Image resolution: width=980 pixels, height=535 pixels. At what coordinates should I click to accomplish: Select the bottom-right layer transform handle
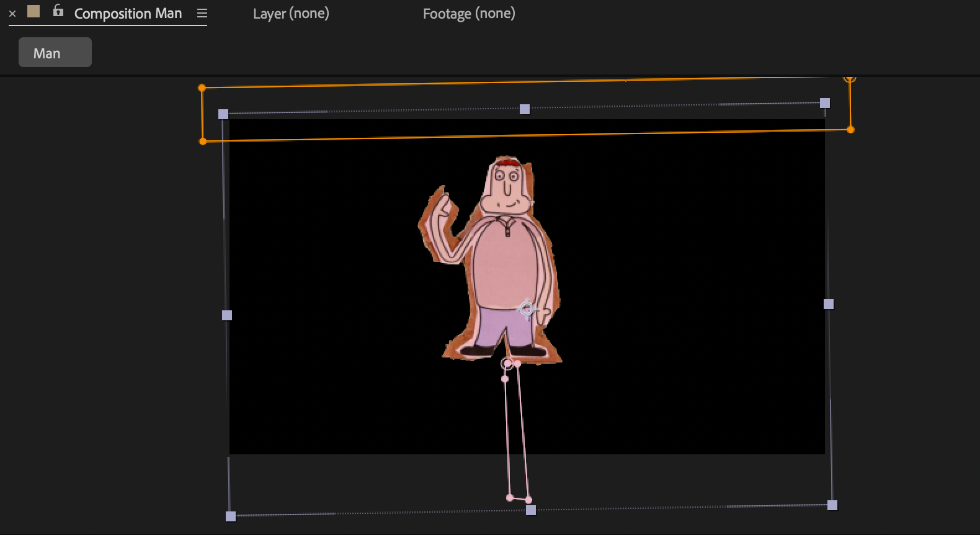pos(832,505)
